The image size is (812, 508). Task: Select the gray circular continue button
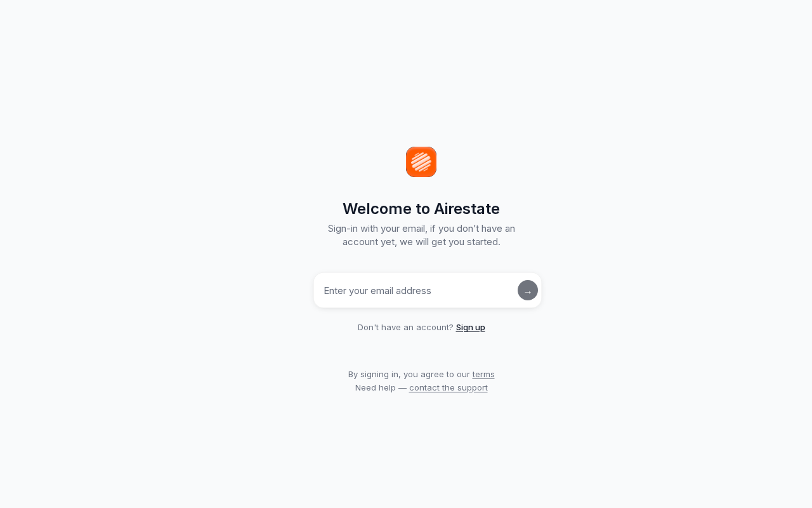coord(528,290)
